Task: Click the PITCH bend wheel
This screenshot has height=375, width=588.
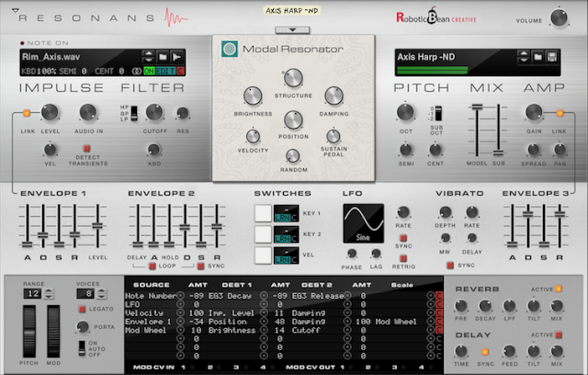Action: (x=29, y=332)
